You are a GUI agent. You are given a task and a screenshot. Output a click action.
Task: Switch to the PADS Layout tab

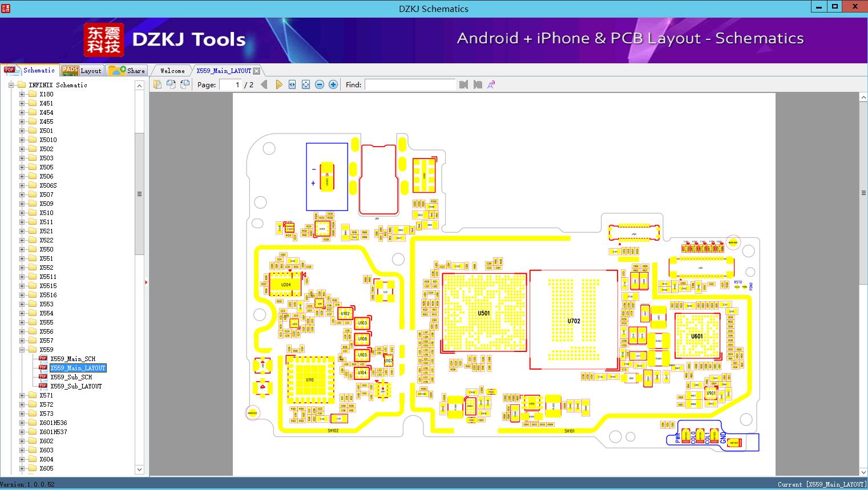click(82, 70)
